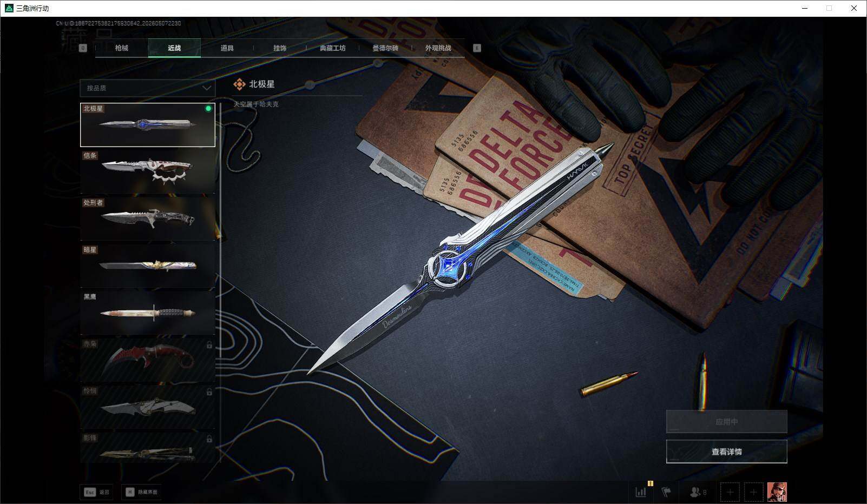This screenshot has height=504, width=867.
Task: Open the 典藏工坊 tab
Action: [x=332, y=48]
